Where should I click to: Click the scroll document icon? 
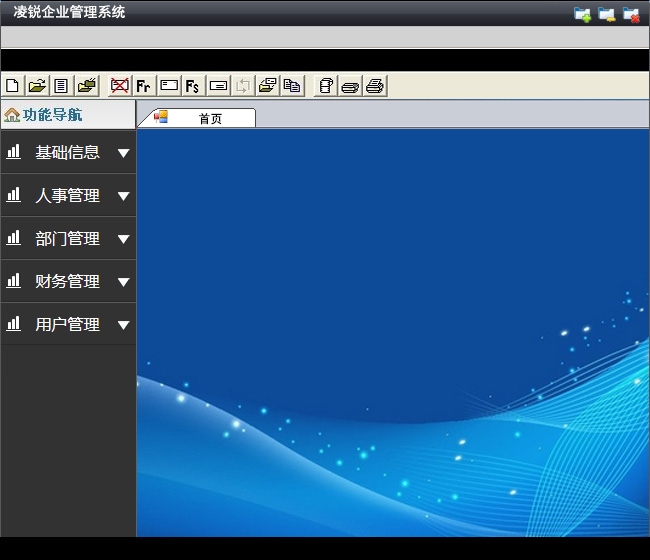326,86
